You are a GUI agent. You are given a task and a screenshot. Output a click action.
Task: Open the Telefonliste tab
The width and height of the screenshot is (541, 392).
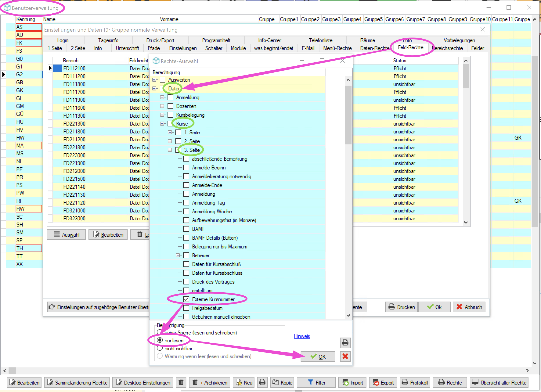320,40
